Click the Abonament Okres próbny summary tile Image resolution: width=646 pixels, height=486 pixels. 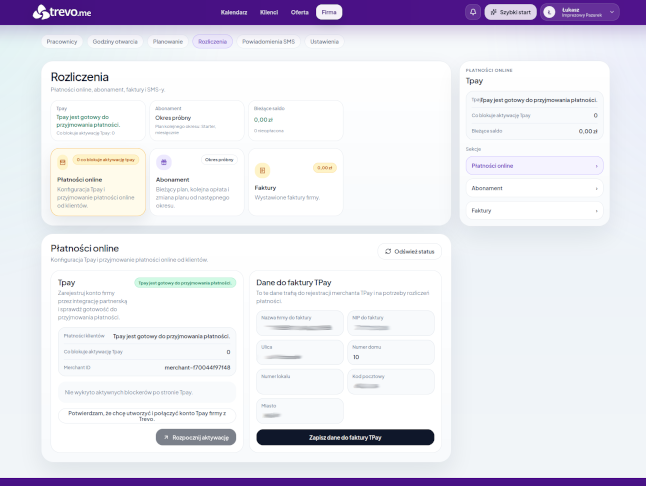(197, 121)
